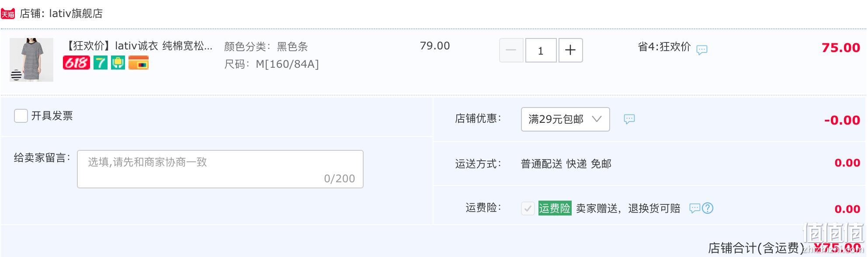This screenshot has width=868, height=257.
Task: Enable the 开具发票 checkbox
Action: [21, 116]
